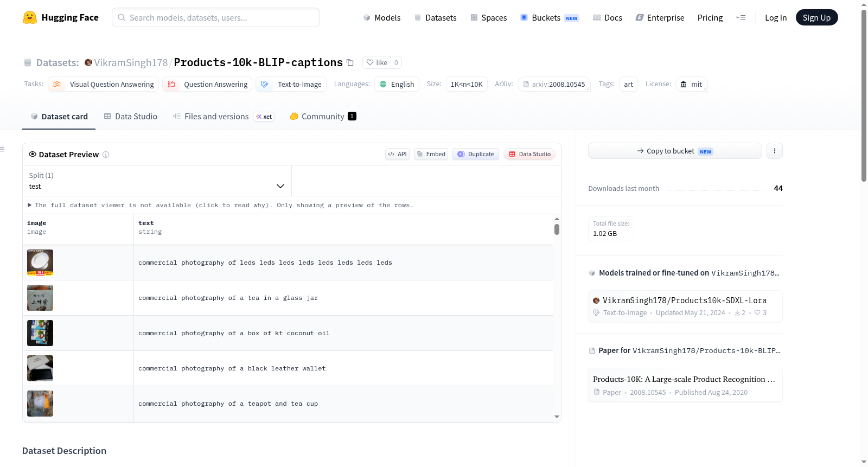Image resolution: width=868 pixels, height=467 pixels.
Task: Click the xet badge on Files tab
Action: [x=264, y=117]
